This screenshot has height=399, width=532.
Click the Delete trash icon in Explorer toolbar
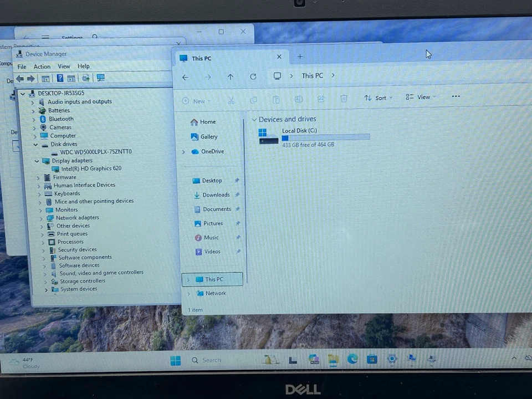tap(344, 99)
